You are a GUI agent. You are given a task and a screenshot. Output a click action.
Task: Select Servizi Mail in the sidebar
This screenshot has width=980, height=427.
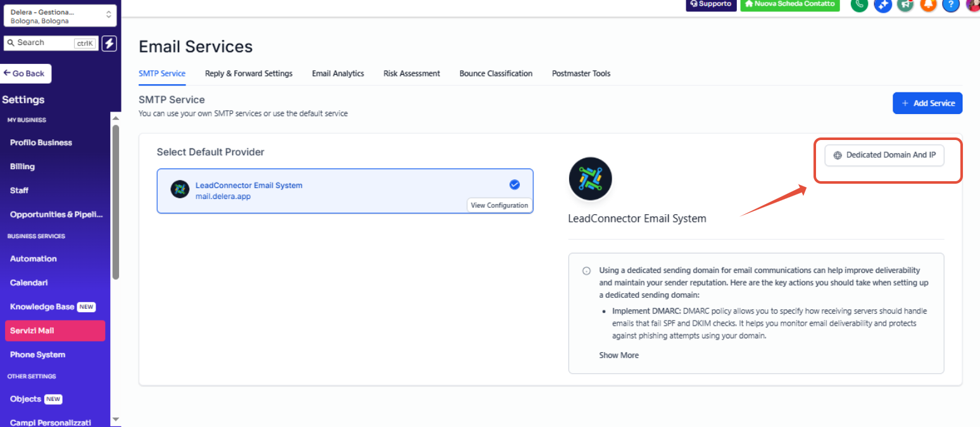55,331
